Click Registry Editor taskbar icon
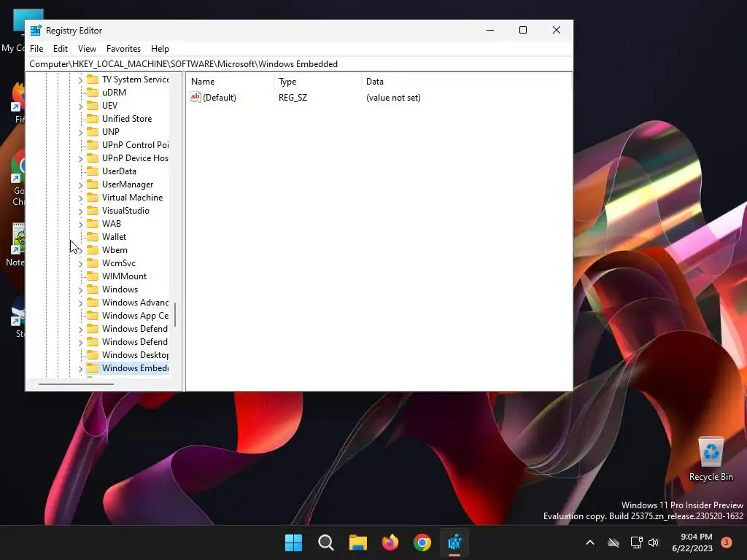Image resolution: width=747 pixels, height=560 pixels. tap(454, 542)
